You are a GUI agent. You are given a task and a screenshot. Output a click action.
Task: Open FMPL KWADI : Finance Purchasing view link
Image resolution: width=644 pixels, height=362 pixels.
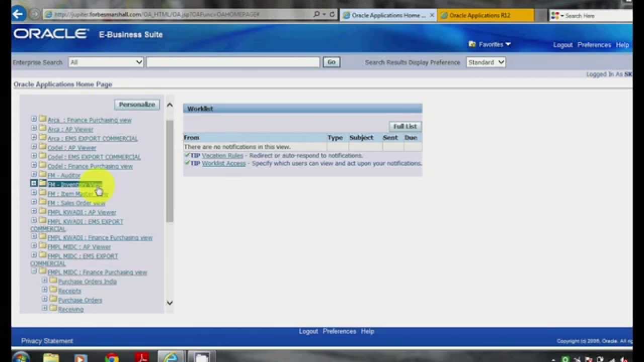click(100, 238)
